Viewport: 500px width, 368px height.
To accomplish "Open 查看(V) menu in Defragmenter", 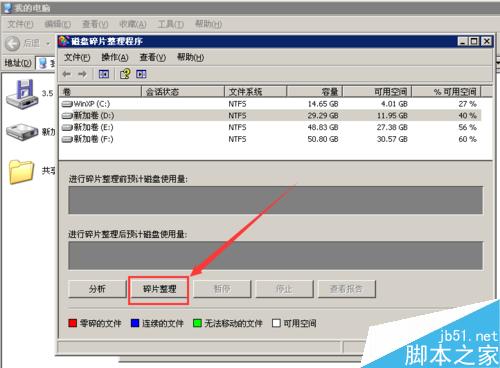I will click(x=153, y=57).
